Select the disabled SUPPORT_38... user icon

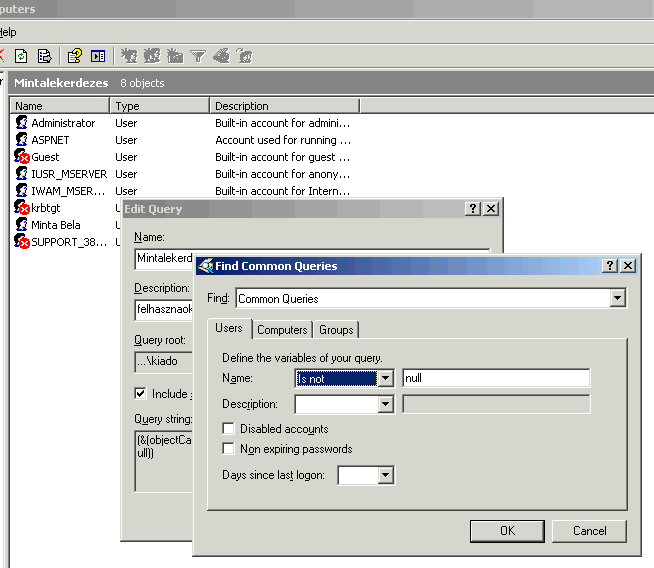(21, 242)
